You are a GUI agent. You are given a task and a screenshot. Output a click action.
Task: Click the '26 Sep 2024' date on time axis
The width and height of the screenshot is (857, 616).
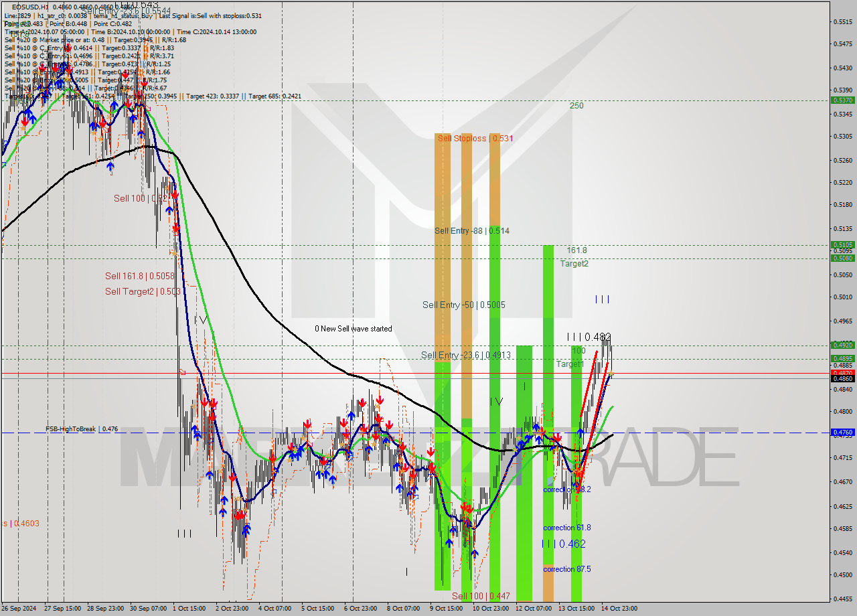click(x=19, y=609)
